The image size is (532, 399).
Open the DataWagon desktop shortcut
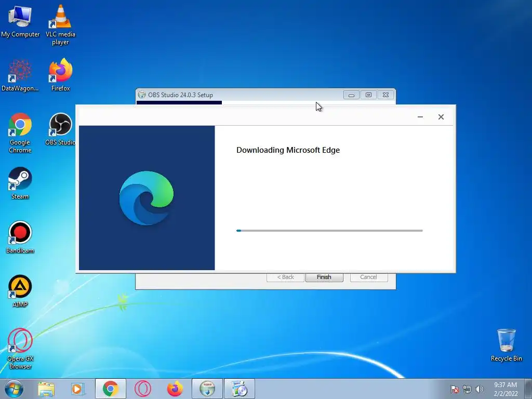[x=20, y=75]
